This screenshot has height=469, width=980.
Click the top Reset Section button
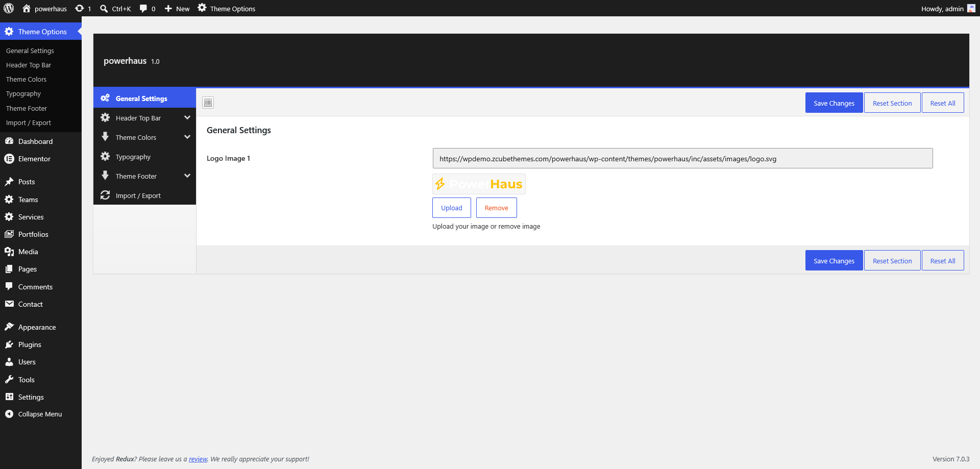pyautogui.click(x=892, y=103)
